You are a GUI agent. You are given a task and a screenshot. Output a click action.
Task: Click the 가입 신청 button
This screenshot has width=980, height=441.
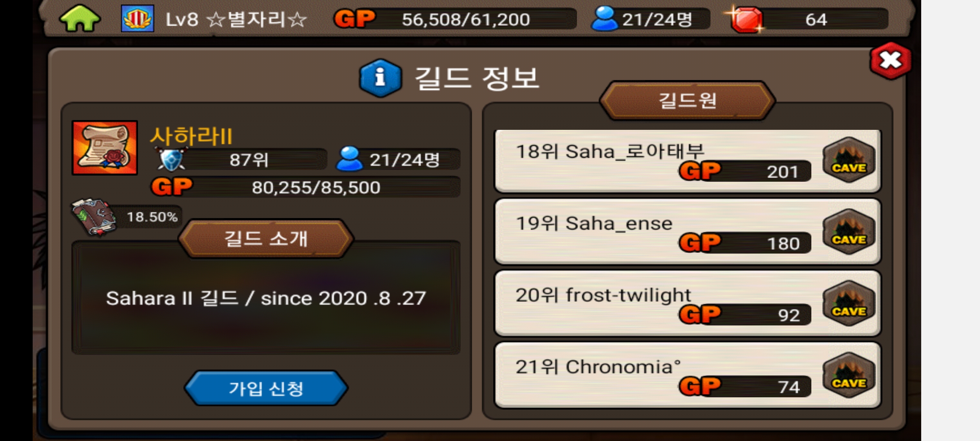(266, 388)
